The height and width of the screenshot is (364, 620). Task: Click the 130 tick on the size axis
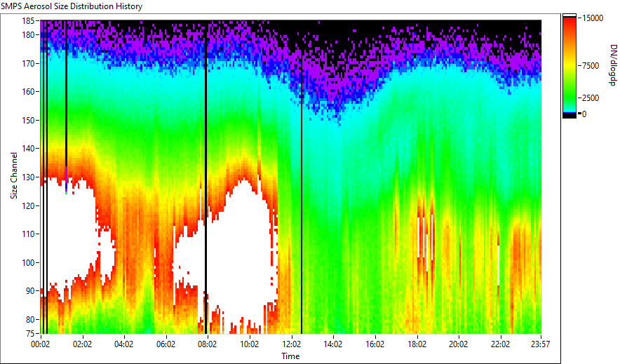coord(27,177)
